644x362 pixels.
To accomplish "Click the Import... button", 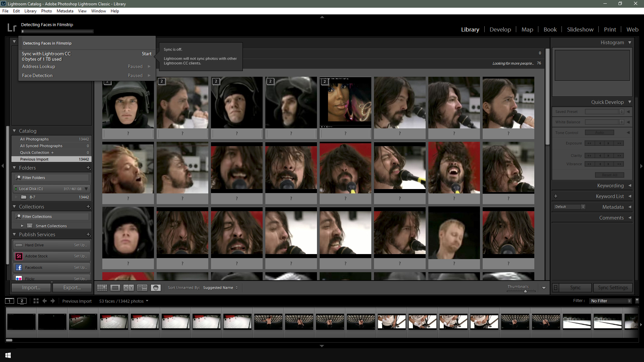I will point(31,288).
